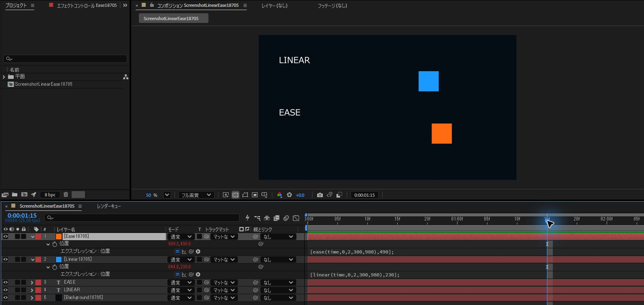Toggle visibility of the EASE text layer
This screenshot has width=644, height=305.
[6, 282]
